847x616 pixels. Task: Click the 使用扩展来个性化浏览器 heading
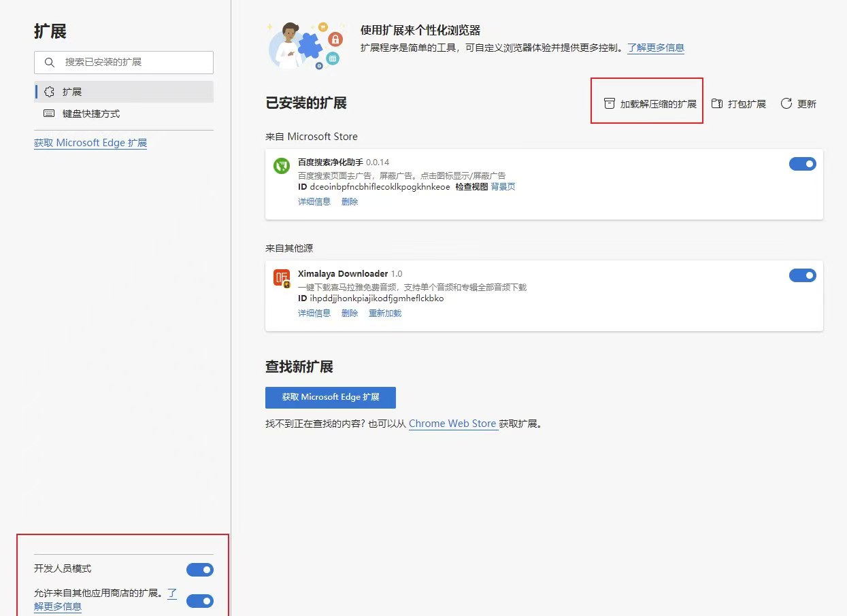click(x=420, y=31)
